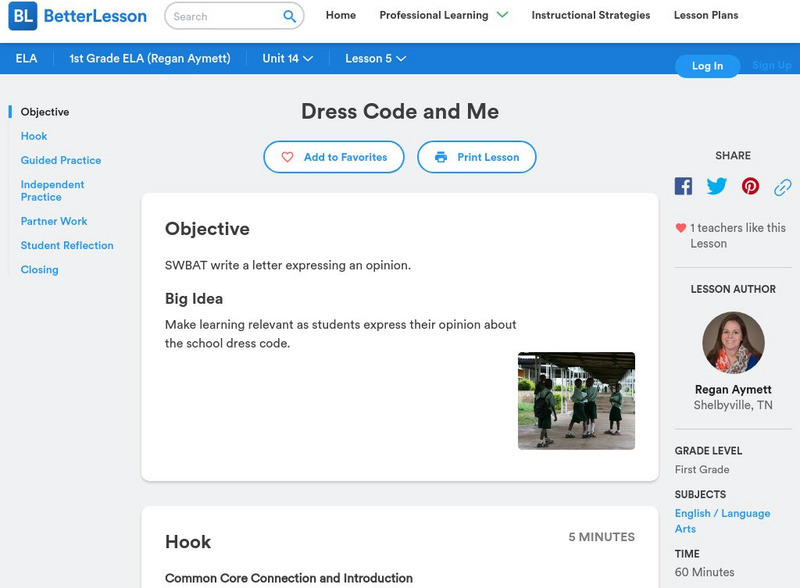Jump to the Guided Practice section
Screen dimensions: 800x588
pos(61,160)
